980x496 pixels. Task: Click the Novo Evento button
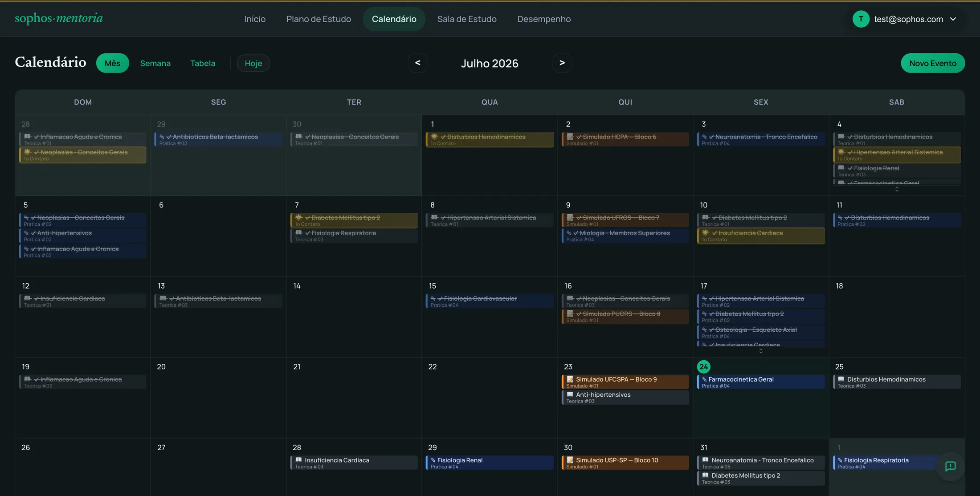933,63
